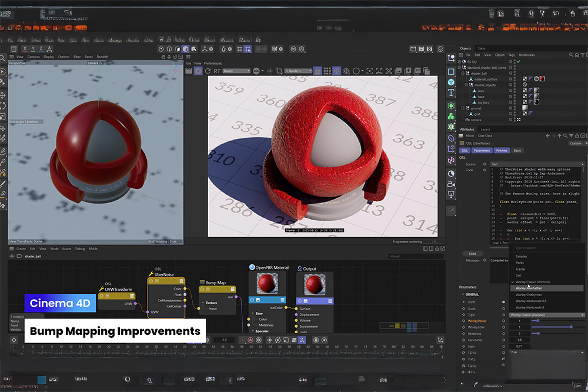Collapse the GENERAL parameters section
The height and width of the screenshot is (392, 588).
[462, 294]
